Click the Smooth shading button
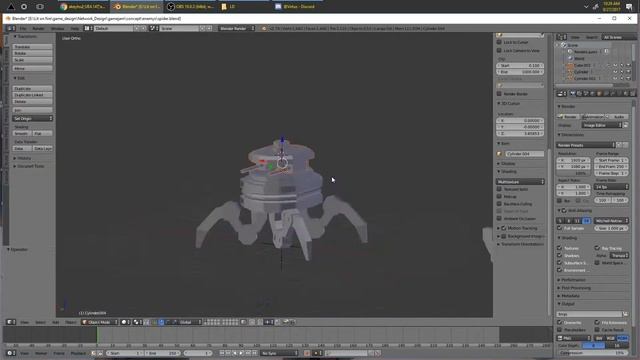Viewport: 640px width, 360px height. (22, 133)
